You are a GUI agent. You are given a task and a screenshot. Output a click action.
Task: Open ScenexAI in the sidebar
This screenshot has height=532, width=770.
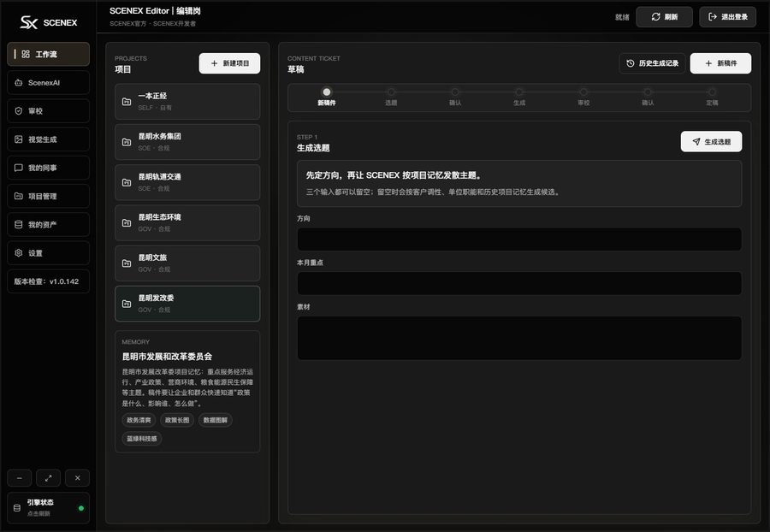point(48,82)
